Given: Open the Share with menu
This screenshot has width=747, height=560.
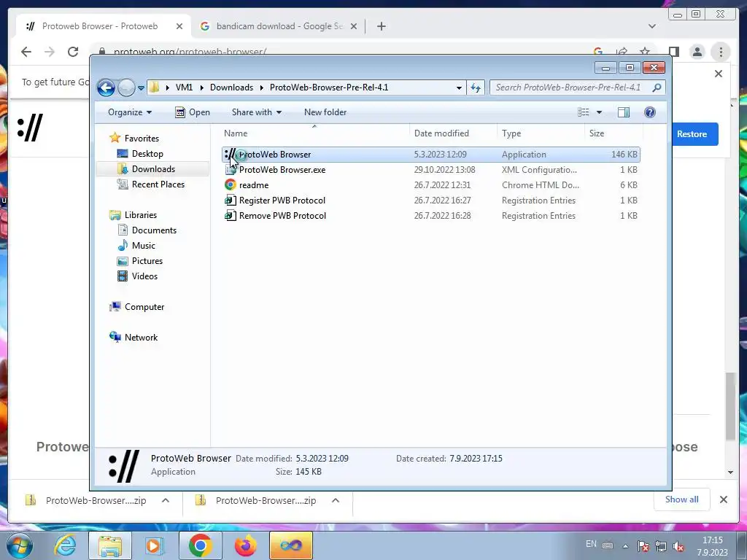Looking at the screenshot, I should (256, 112).
